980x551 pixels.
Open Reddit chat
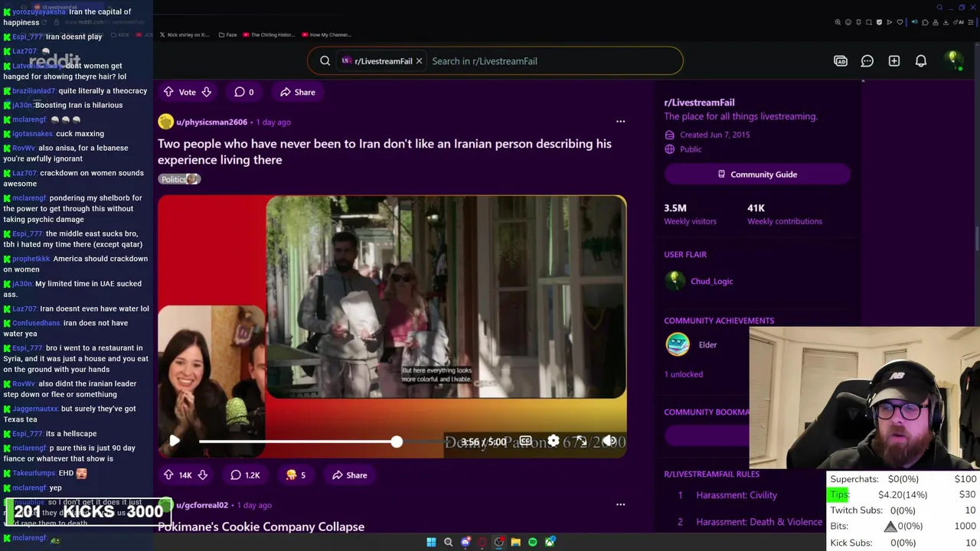pyautogui.click(x=867, y=61)
